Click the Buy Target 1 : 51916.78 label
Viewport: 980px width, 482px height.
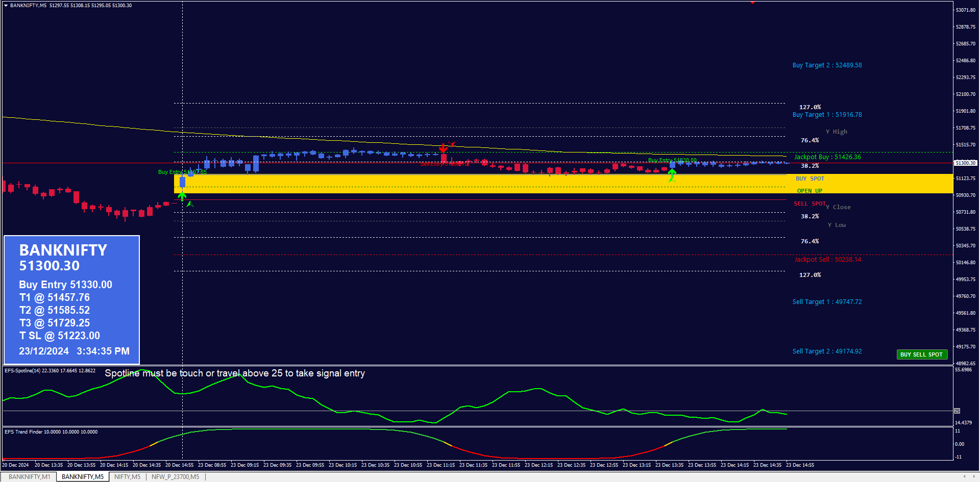click(x=827, y=115)
